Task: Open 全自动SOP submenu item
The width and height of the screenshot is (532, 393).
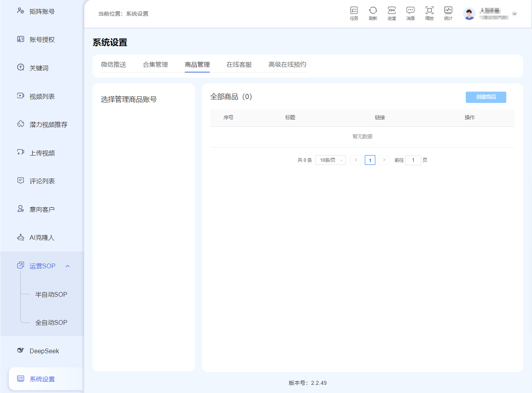Action: pyautogui.click(x=51, y=323)
